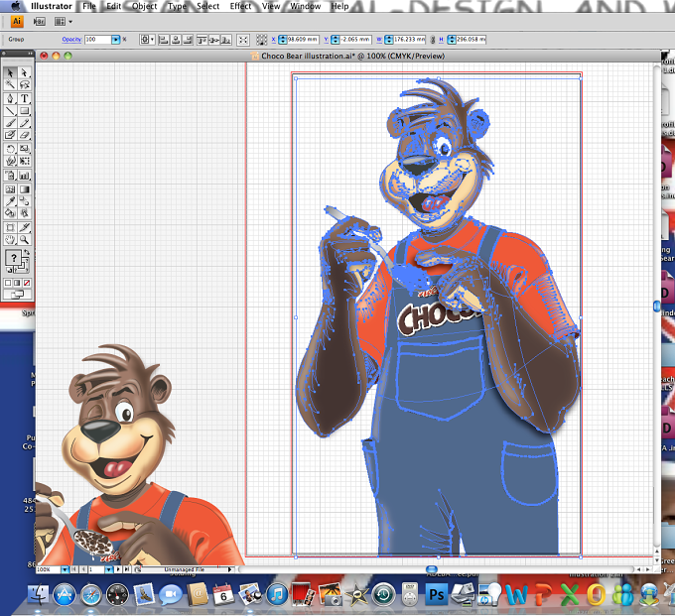Screen dimensions: 675x616
Task: Set paint mode to Gradient
Action: [x=17, y=283]
